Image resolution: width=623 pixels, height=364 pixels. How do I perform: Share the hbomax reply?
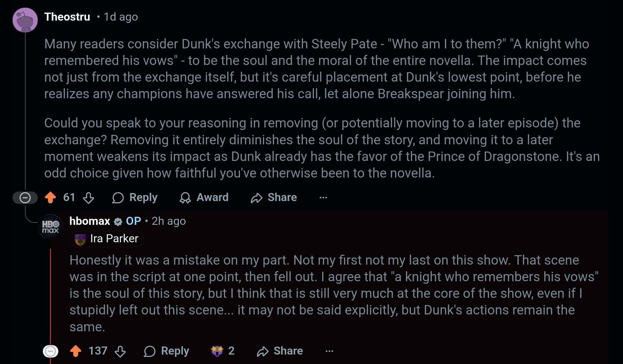pos(280,351)
